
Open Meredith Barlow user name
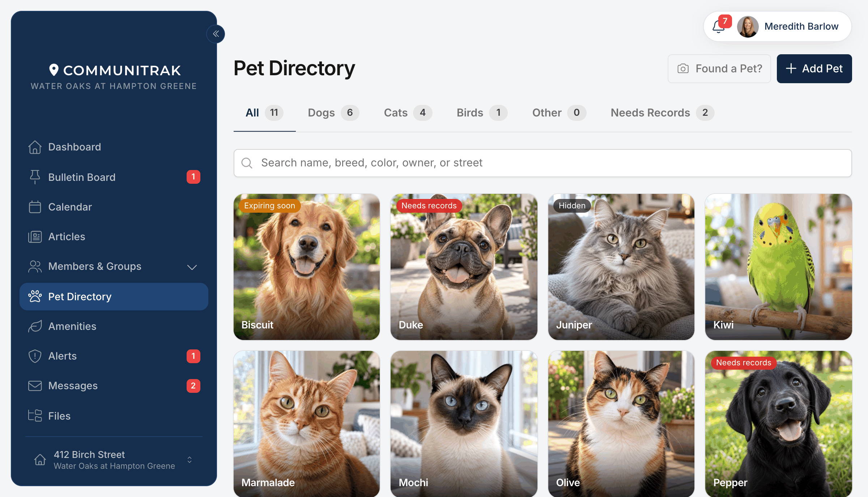point(801,26)
